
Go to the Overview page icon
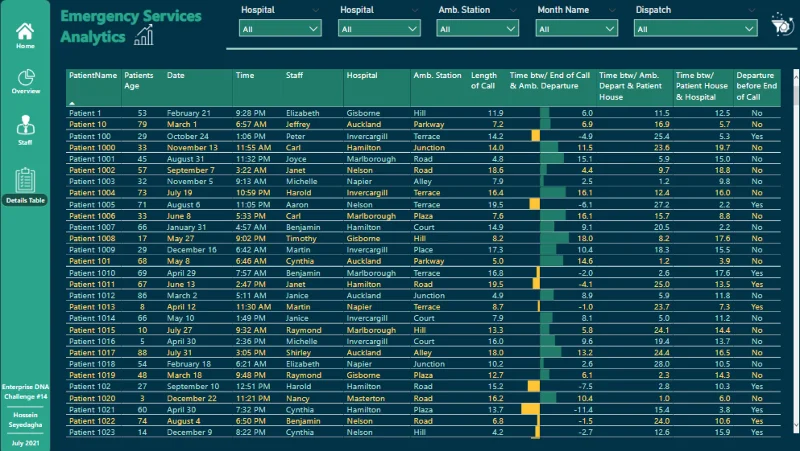pyautogui.click(x=26, y=78)
